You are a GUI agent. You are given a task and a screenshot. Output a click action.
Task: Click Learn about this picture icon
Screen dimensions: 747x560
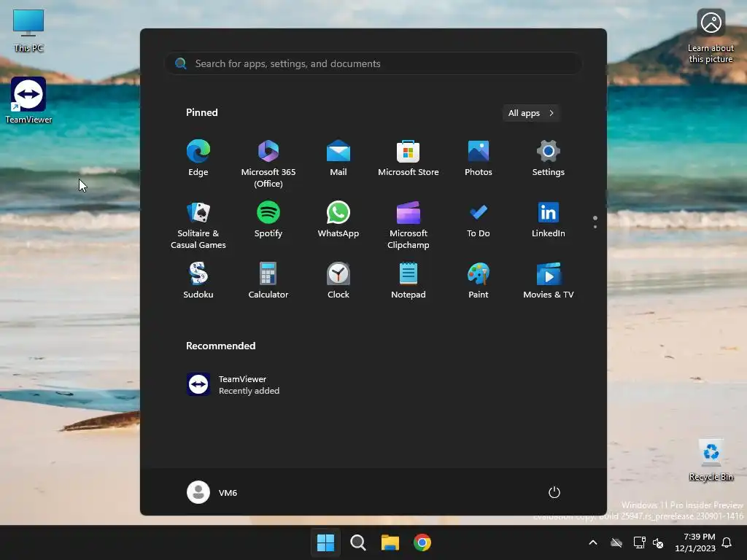[711, 36]
